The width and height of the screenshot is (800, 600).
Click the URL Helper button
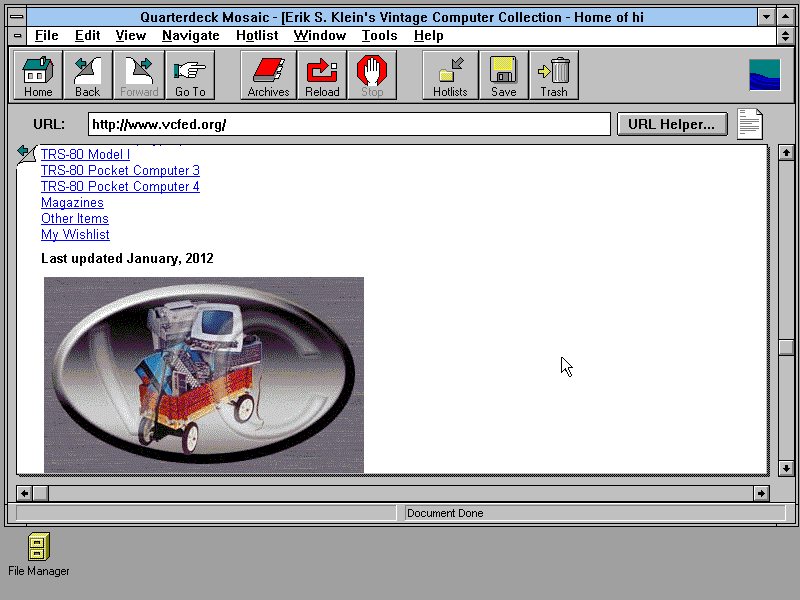pyautogui.click(x=672, y=124)
